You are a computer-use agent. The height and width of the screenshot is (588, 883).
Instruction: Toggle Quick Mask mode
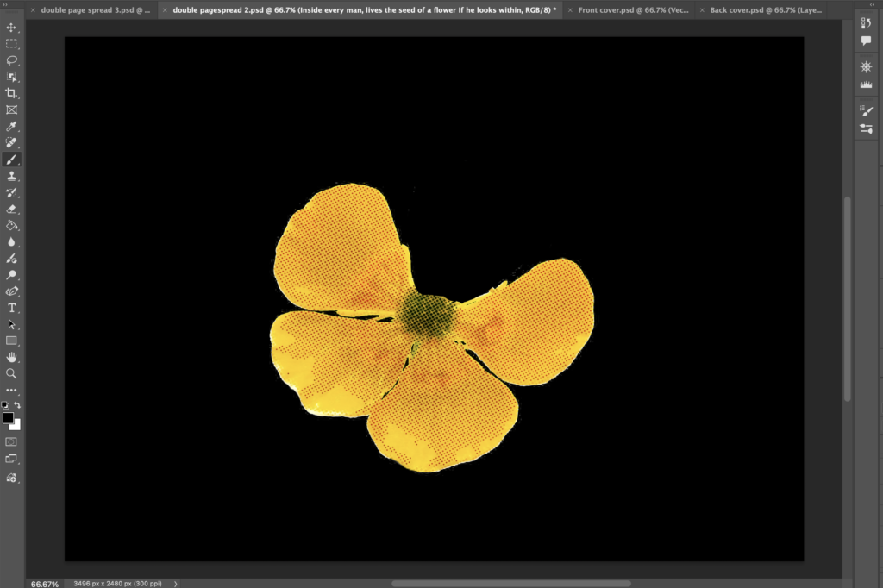click(12, 441)
